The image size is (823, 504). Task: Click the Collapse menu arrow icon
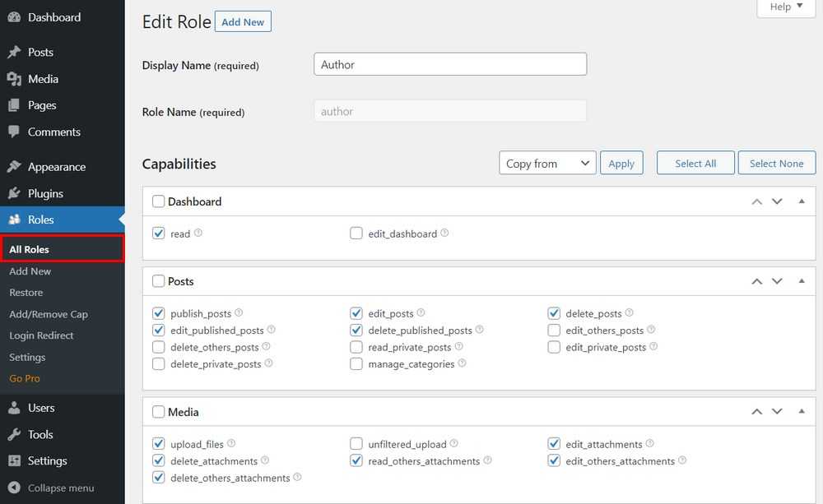pyautogui.click(x=14, y=488)
